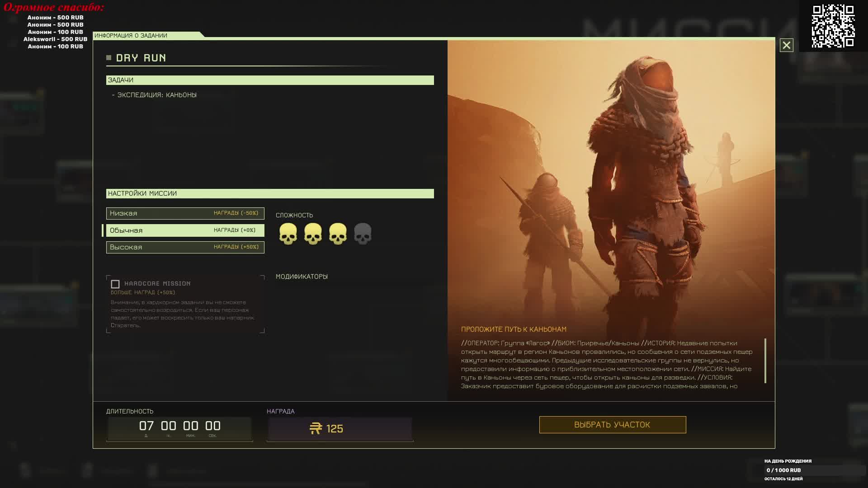Select Высокая difficulty with +50% rewards

pos(185,247)
